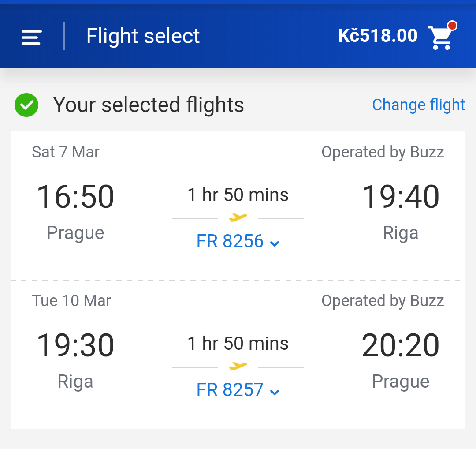Click the 19:40 Riga arrival time
This screenshot has height=449, width=476.
point(400,197)
